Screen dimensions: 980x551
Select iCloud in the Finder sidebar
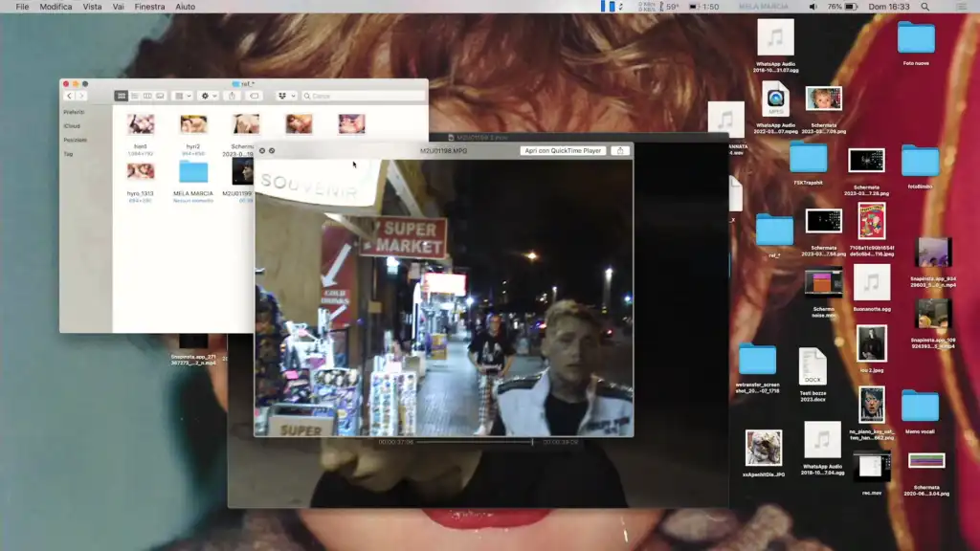coord(72,126)
